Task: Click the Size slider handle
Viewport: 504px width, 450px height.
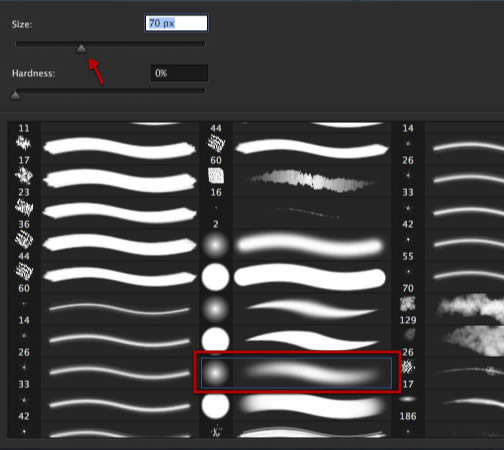Action: [x=81, y=49]
